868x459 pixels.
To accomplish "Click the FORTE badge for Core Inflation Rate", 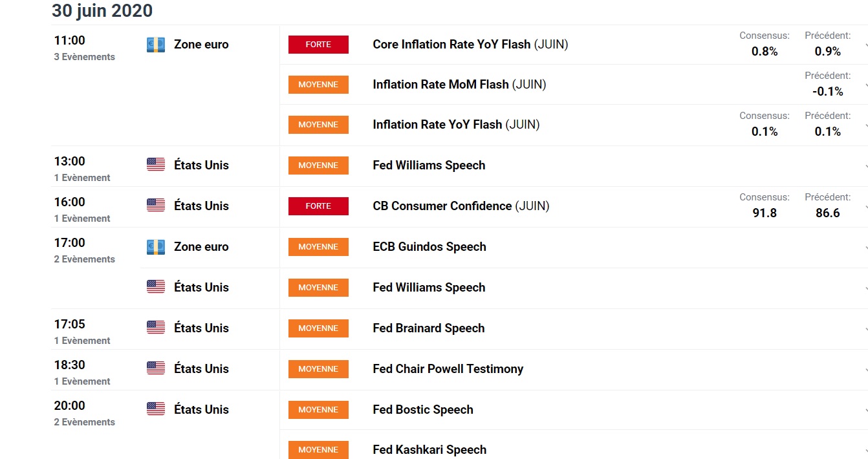I will coord(318,45).
